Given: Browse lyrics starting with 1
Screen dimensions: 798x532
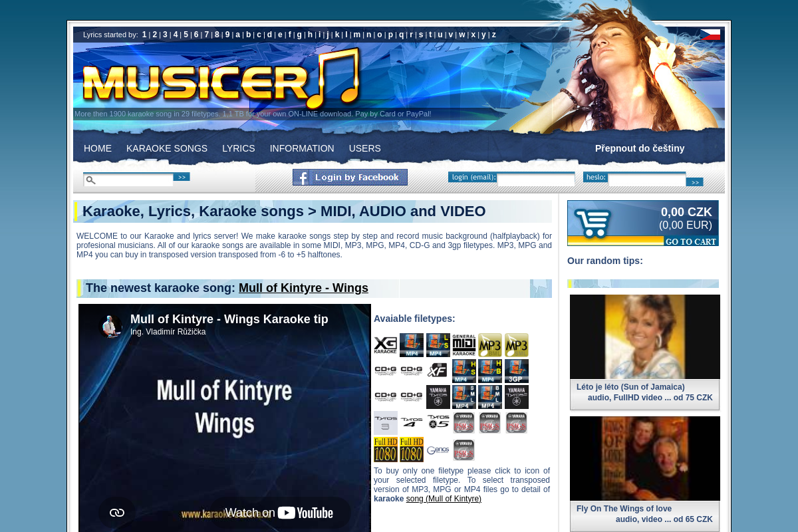Looking at the screenshot, I should 144,35.
